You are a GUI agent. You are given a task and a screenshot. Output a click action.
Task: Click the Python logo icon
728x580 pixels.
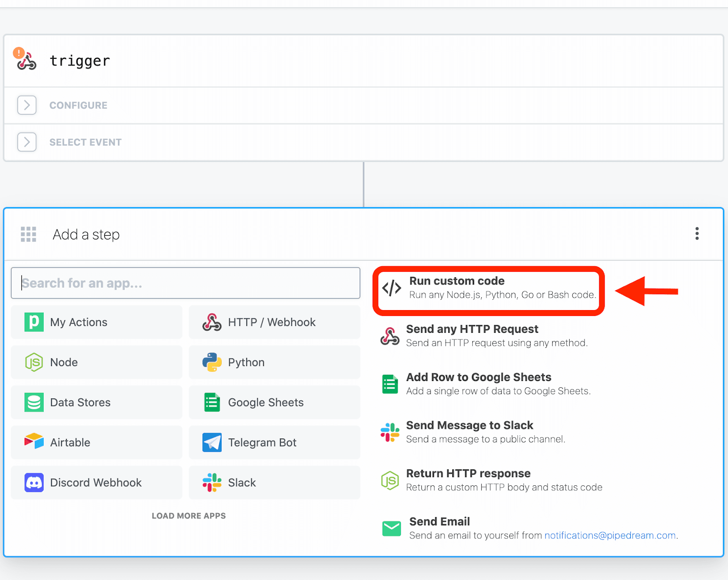pos(212,362)
